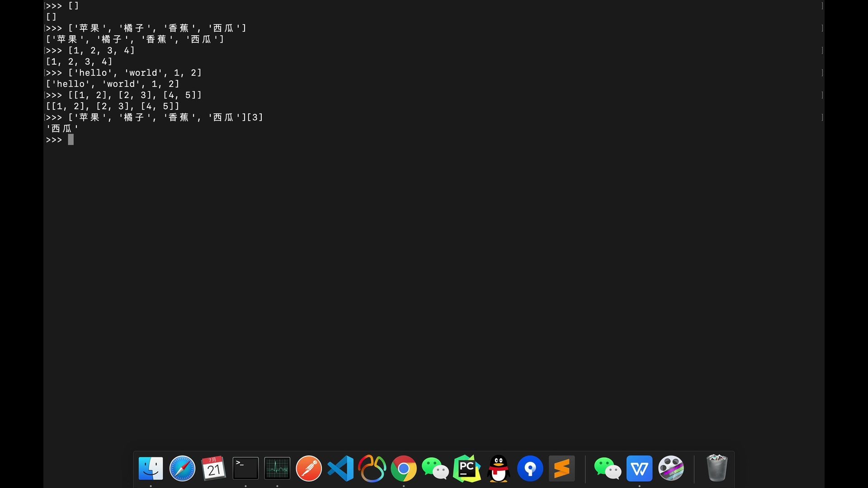Launch WPS Office blue W icon
This screenshot has width=868, height=488.
point(639,469)
